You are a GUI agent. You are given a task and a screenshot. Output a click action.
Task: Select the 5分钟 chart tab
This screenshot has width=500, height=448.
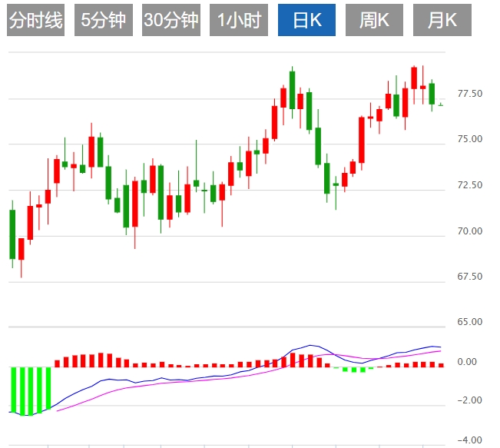coord(104,21)
